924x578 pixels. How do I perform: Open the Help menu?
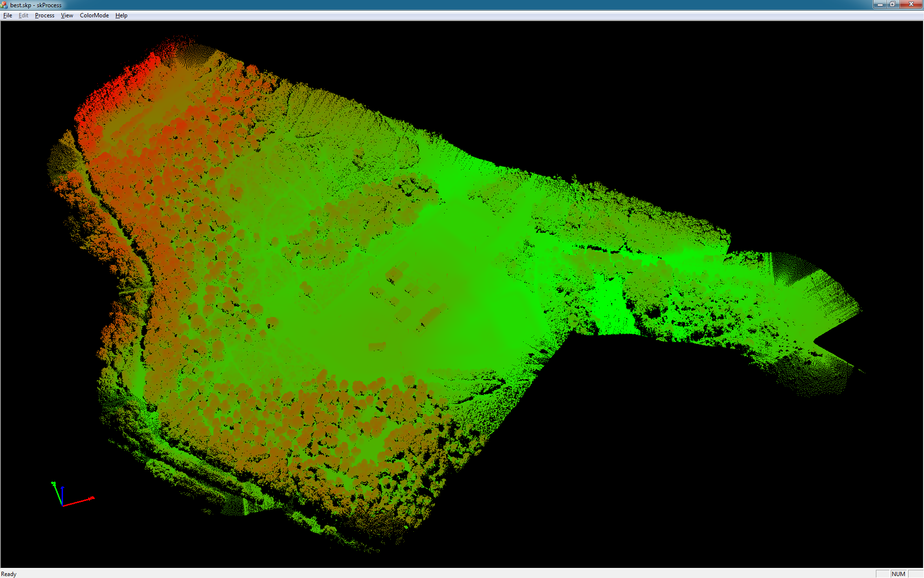pos(121,15)
